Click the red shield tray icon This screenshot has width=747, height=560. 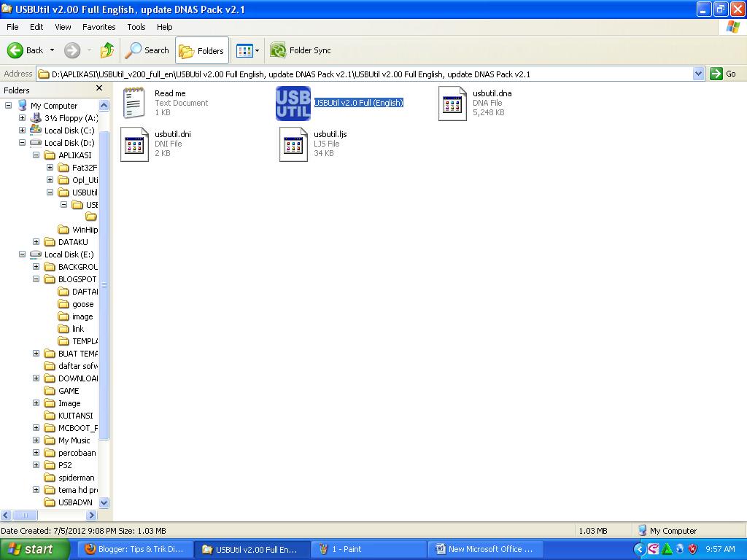click(693, 549)
